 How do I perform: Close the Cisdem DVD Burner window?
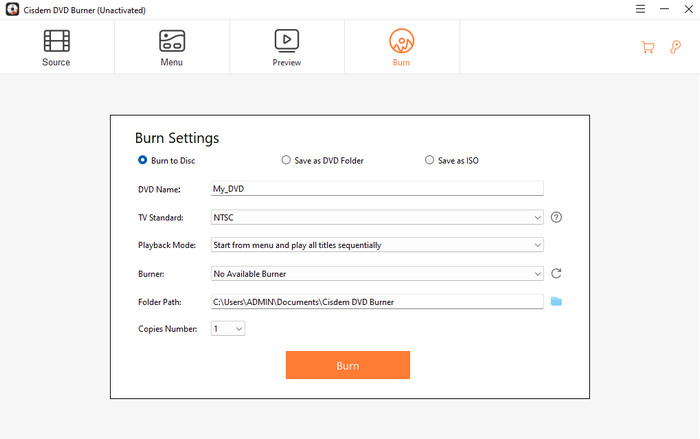(x=688, y=9)
